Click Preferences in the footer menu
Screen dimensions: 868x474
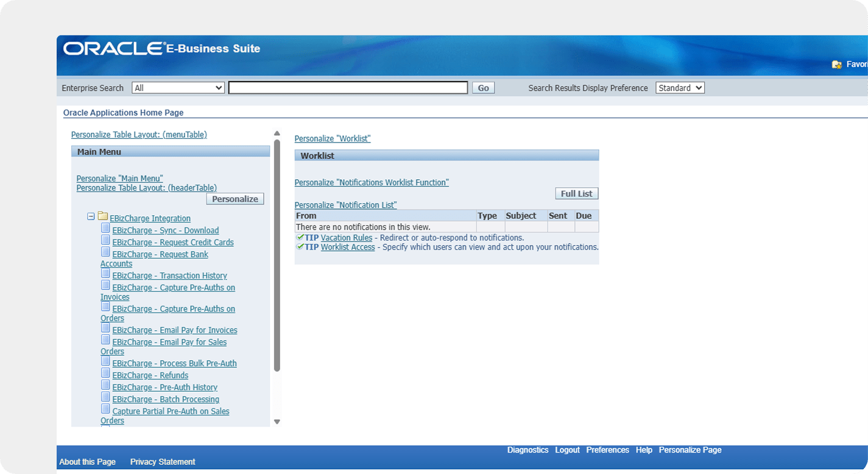pyautogui.click(x=608, y=450)
